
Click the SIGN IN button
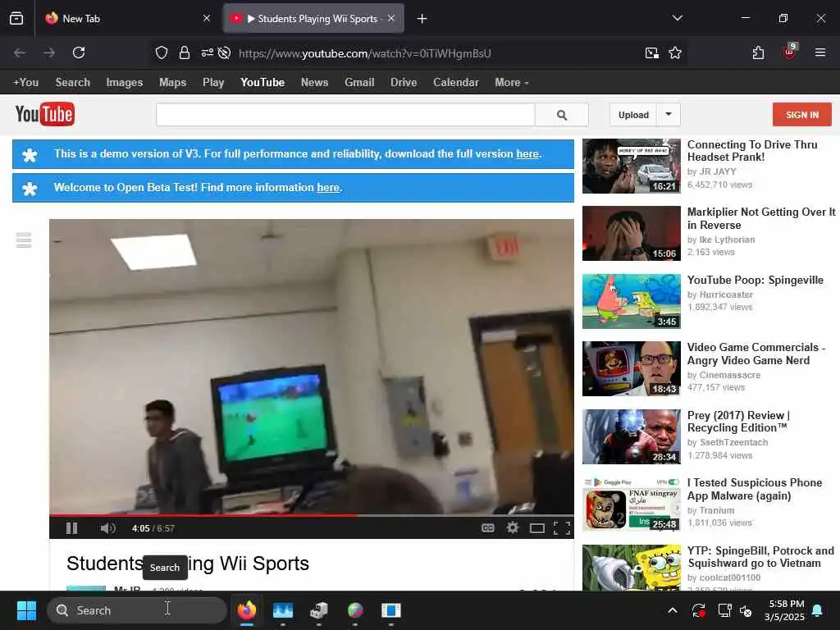802,115
